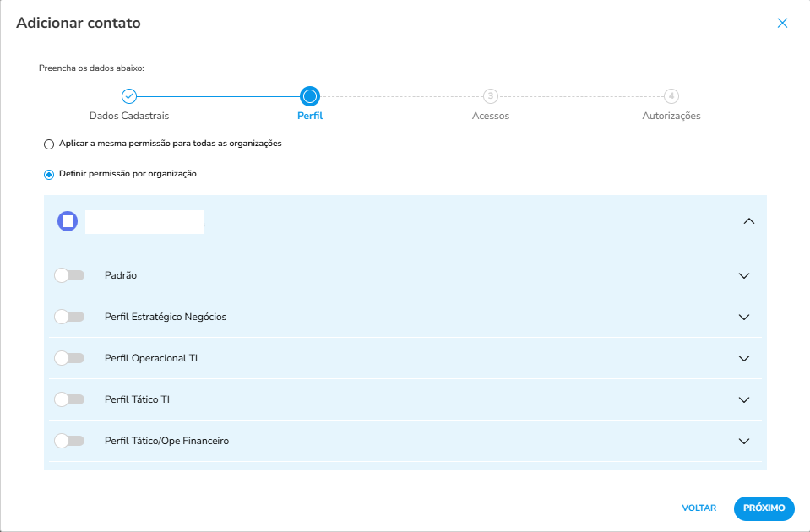Expand Perfil Estratégico Negócios chevron
The width and height of the screenshot is (810, 532).
(744, 318)
